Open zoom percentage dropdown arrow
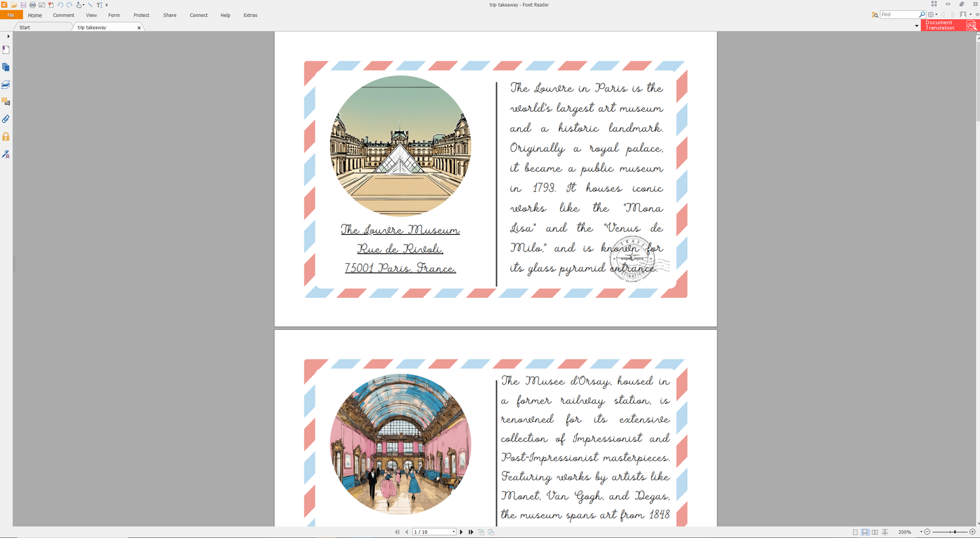Viewport: 980px width, 538px height. [921, 532]
